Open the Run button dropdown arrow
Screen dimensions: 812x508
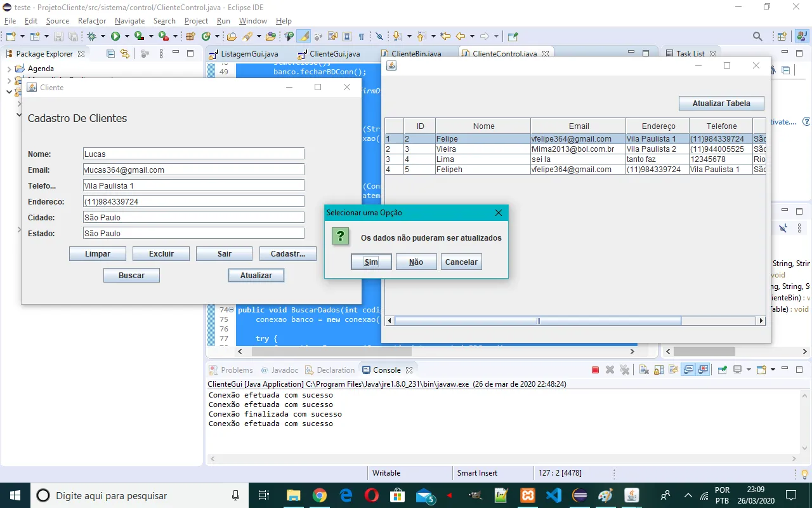click(x=126, y=37)
